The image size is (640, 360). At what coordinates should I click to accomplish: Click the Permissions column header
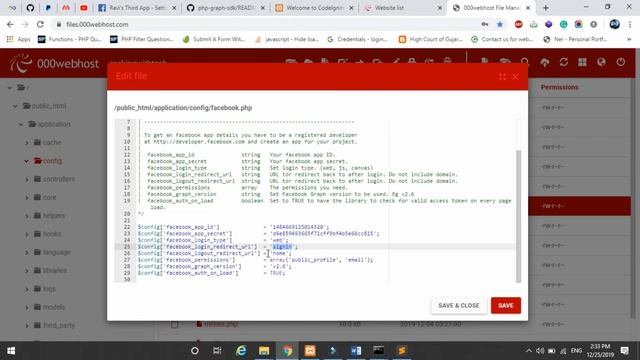tap(560, 87)
